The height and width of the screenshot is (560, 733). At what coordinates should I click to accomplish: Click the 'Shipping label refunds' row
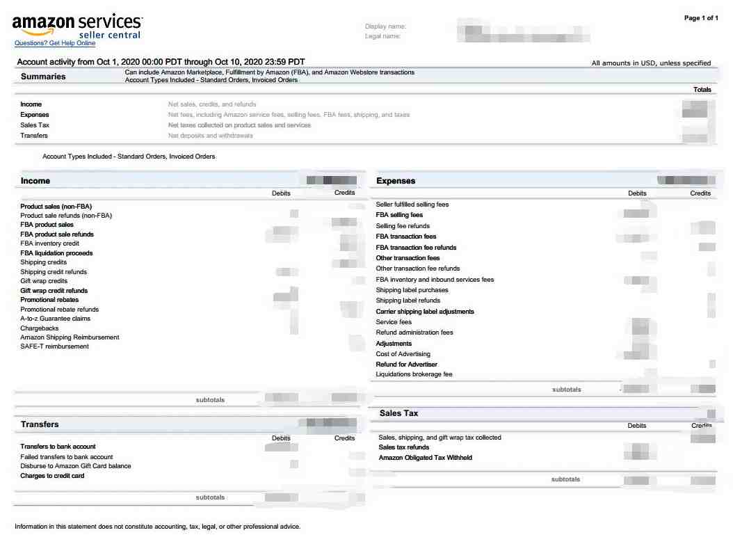pos(408,301)
